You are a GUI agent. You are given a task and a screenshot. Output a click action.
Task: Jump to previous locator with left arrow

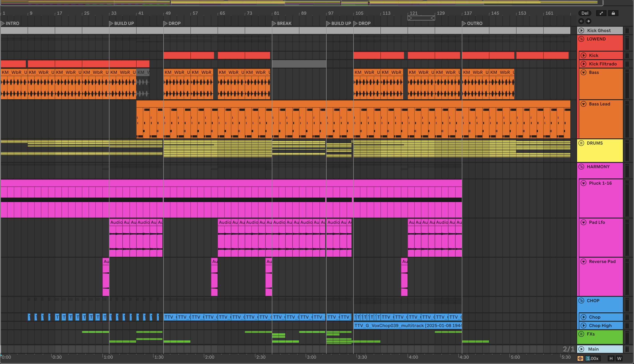581,21
